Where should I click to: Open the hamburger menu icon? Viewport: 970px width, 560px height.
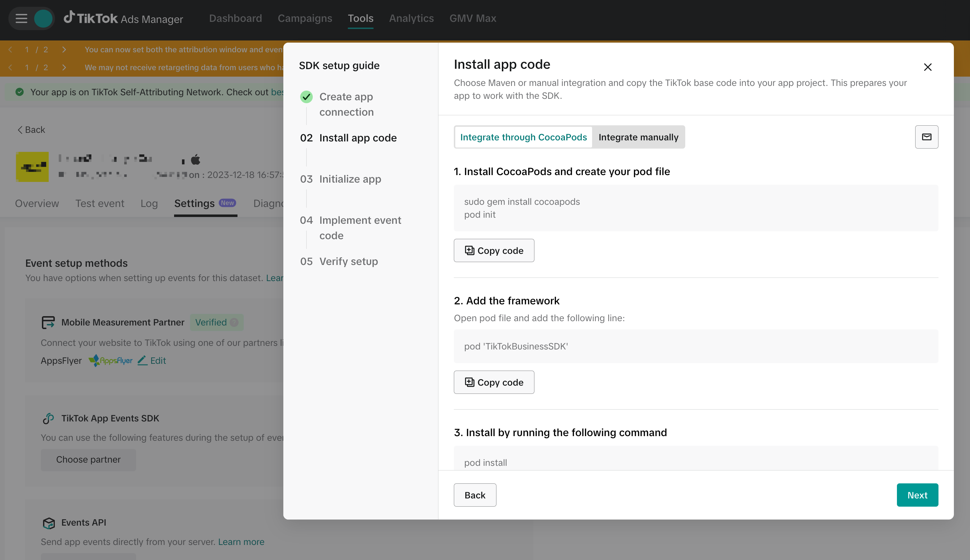point(21,18)
